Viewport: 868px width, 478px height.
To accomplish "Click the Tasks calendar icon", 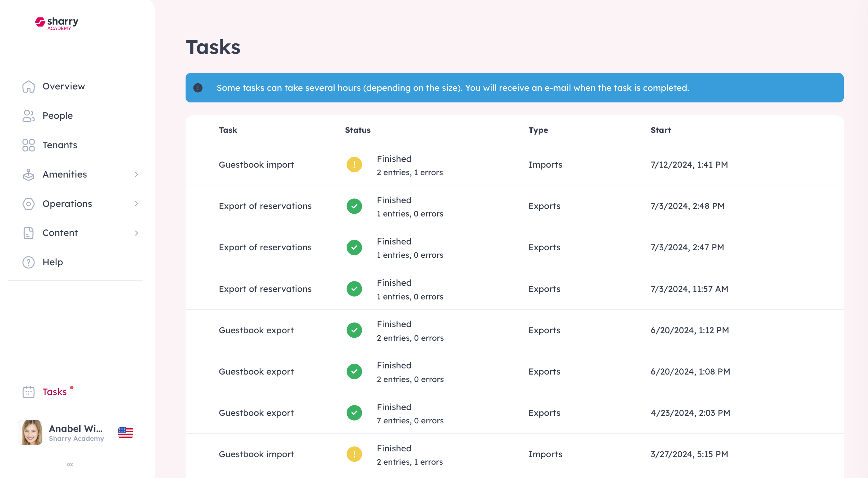I will coord(28,392).
